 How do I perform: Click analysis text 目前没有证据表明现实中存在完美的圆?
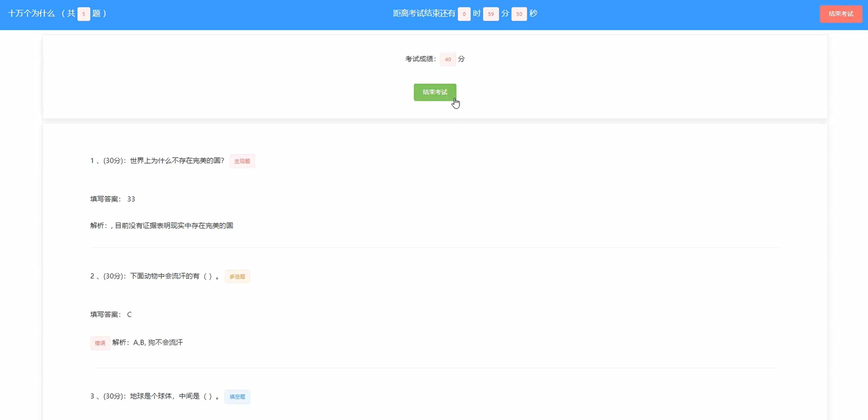coord(174,225)
